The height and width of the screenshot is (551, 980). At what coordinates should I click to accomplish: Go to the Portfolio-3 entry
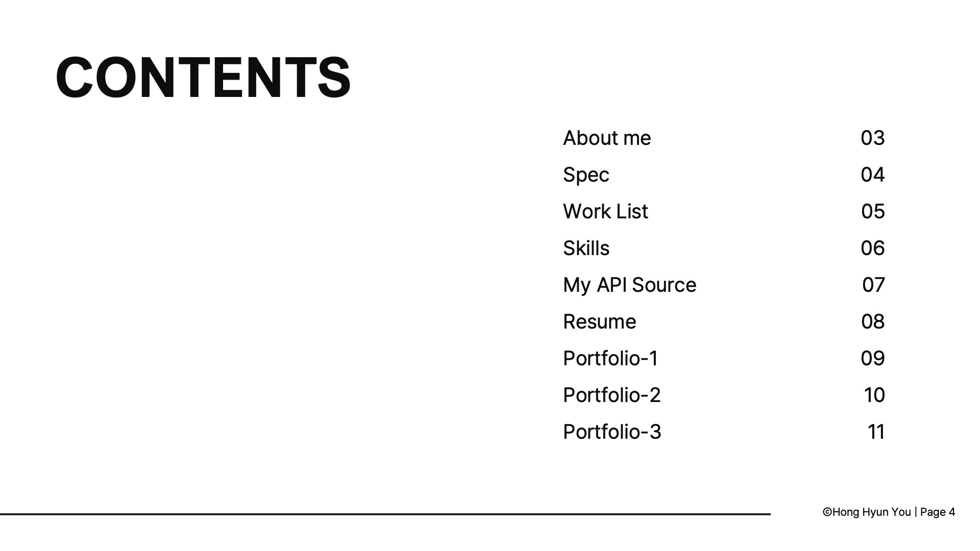[612, 432]
